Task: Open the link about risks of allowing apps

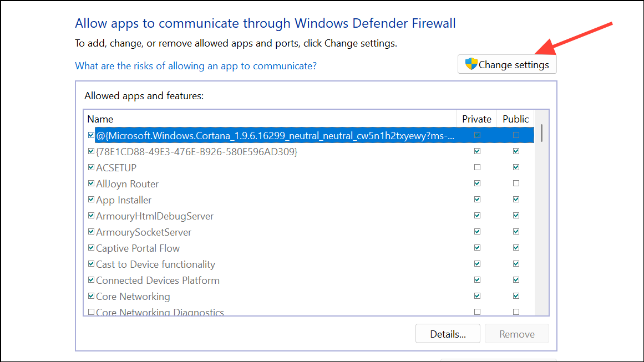Action: click(195, 65)
